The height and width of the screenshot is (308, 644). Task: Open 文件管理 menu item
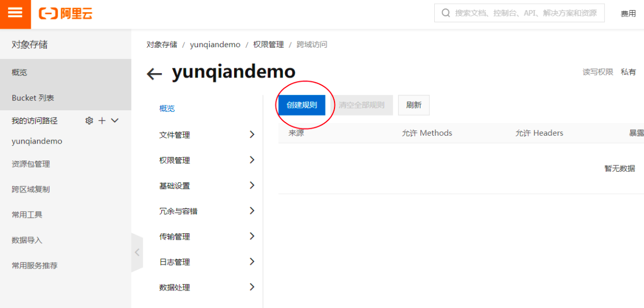pos(175,135)
